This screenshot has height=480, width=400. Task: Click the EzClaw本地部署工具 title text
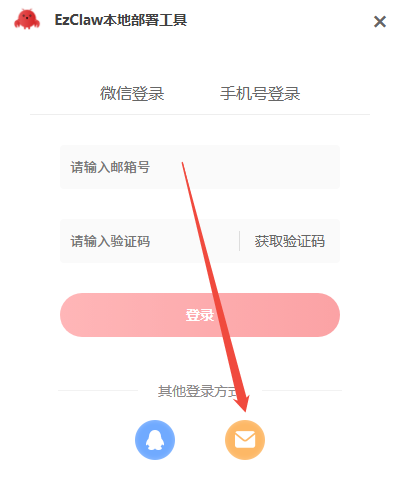(x=121, y=20)
